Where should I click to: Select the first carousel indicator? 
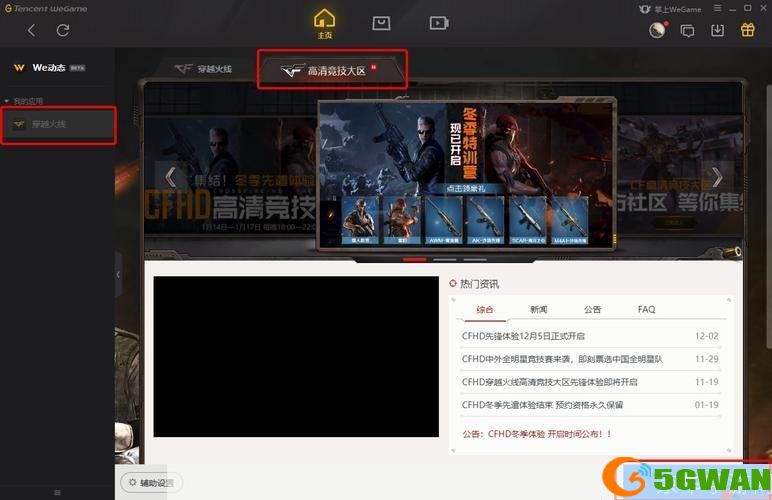pyautogui.click(x=414, y=259)
